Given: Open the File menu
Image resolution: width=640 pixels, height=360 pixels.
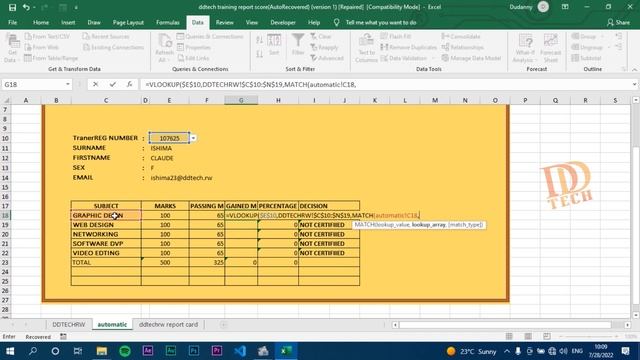Looking at the screenshot, I should click(13, 22).
